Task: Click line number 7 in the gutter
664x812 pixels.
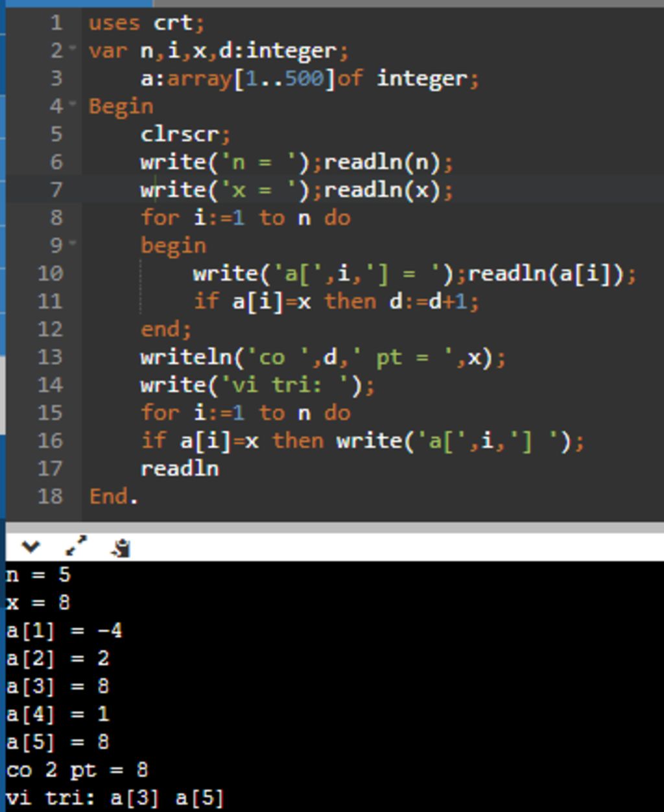Action: click(x=56, y=190)
